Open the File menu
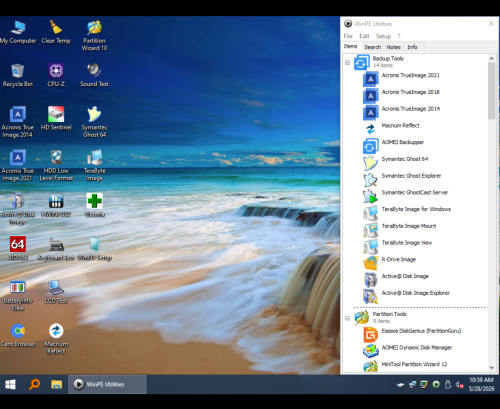The image size is (500, 409). (x=348, y=36)
